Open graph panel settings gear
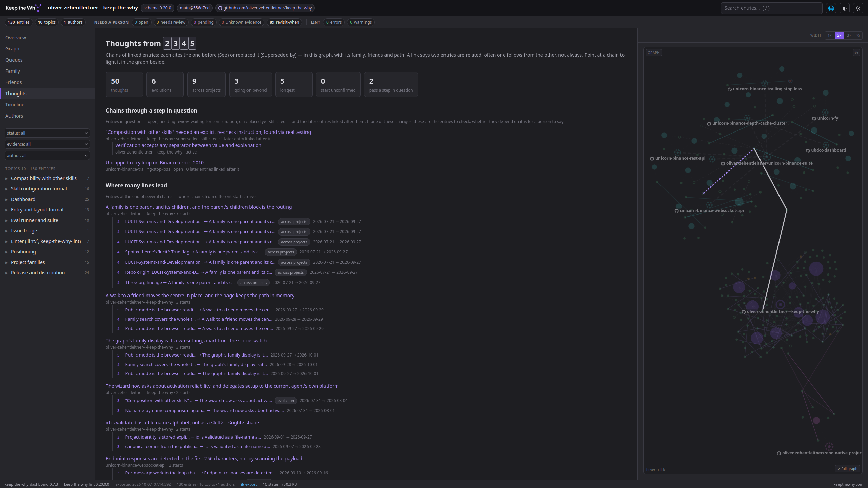868x488 pixels. 856,53
